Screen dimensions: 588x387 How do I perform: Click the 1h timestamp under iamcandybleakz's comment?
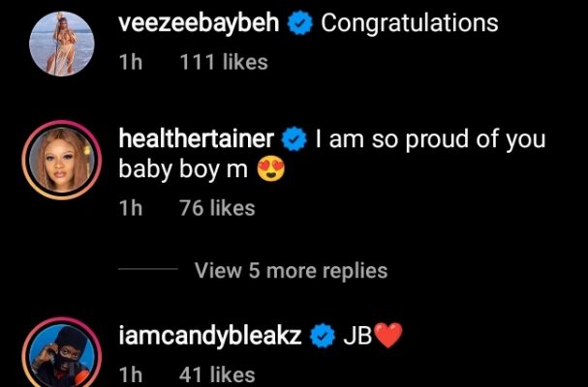coord(130,373)
